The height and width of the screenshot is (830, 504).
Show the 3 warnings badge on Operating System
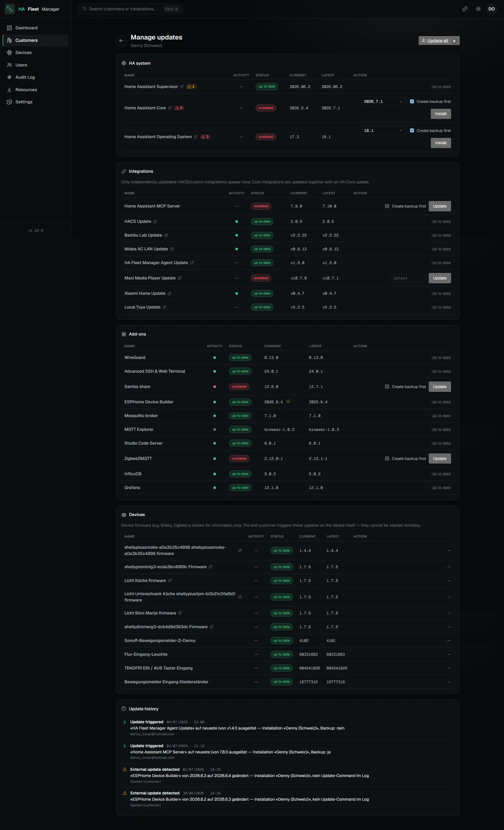coord(205,137)
